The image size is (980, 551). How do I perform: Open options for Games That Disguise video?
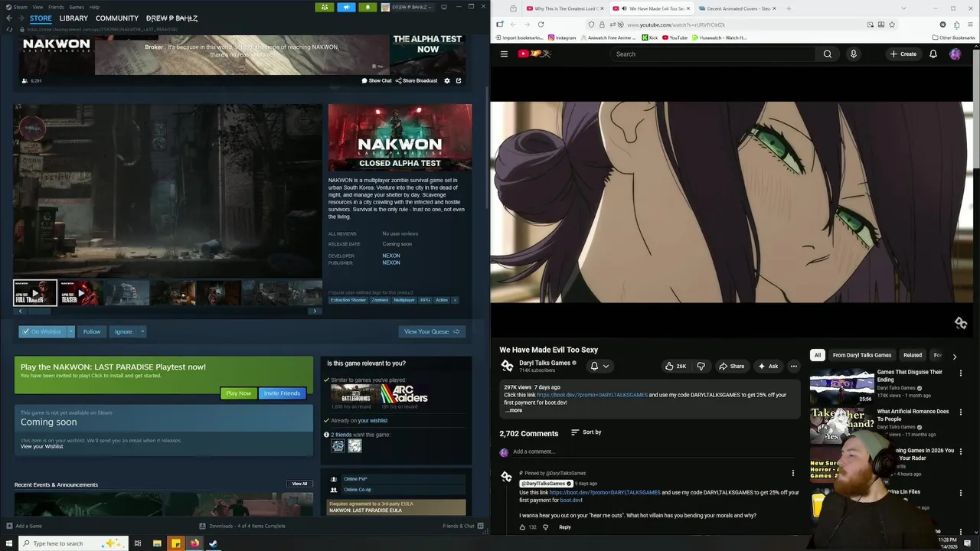coord(961,373)
